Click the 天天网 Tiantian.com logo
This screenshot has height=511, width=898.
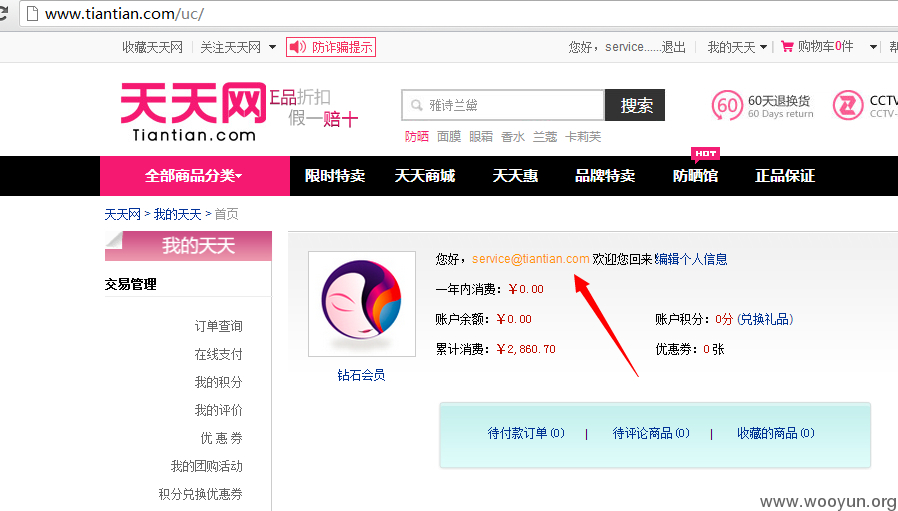tap(194, 112)
